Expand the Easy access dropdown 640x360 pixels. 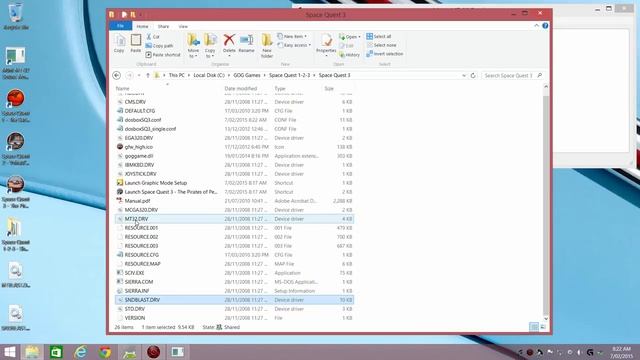pyautogui.click(x=294, y=45)
